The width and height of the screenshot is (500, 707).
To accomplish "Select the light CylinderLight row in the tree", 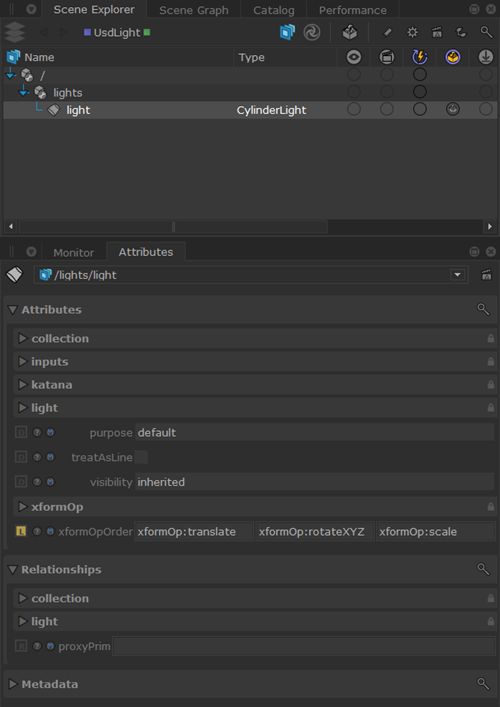I will (x=250, y=110).
